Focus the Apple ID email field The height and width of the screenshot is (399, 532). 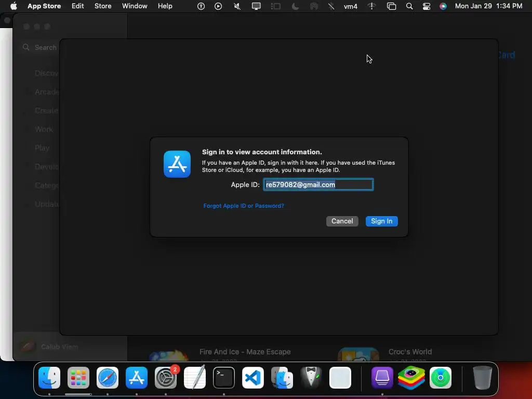coord(318,184)
